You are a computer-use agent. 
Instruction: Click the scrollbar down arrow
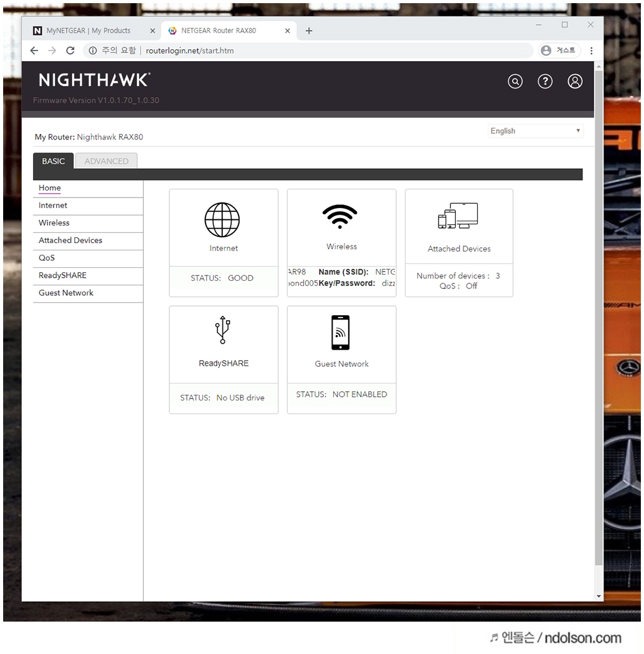(x=599, y=597)
